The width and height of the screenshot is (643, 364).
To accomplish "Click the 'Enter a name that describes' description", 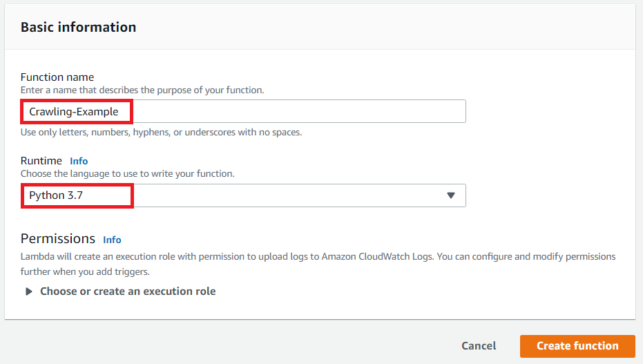I will [142, 90].
